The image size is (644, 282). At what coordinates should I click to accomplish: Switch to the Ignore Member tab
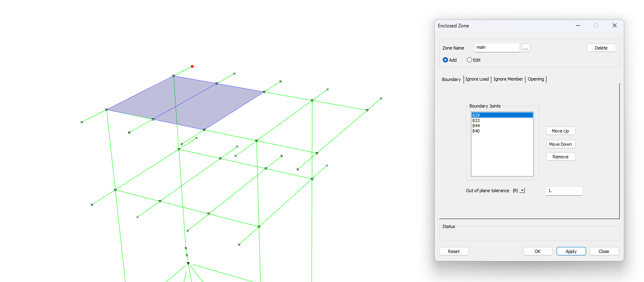pyautogui.click(x=508, y=79)
